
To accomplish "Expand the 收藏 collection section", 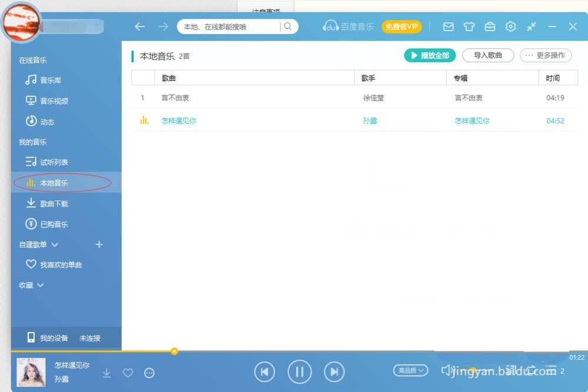I will click(x=29, y=285).
